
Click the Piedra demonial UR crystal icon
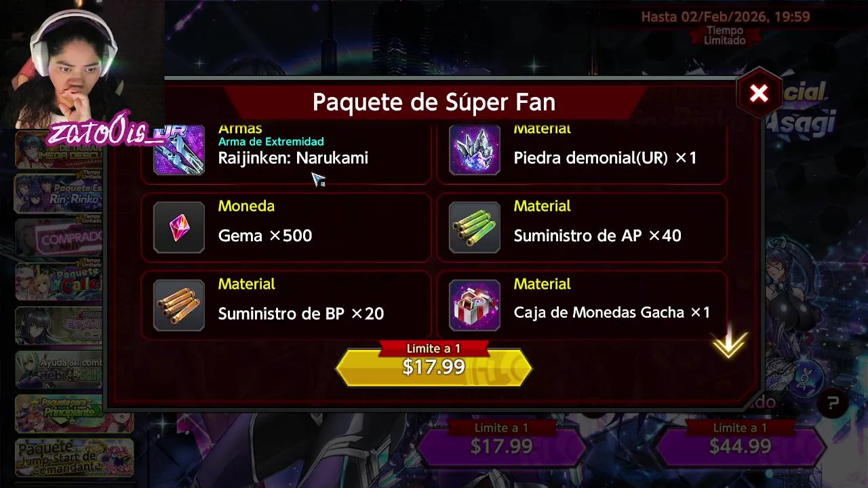[x=475, y=150]
